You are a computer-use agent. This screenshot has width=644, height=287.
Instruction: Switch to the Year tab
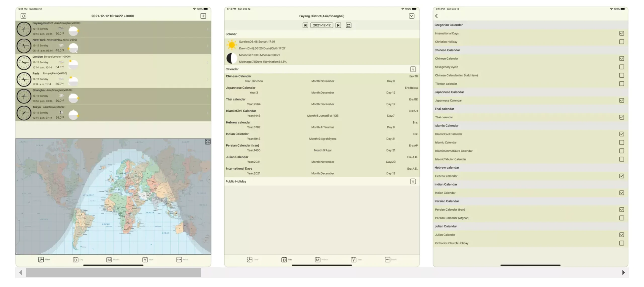tap(148, 260)
